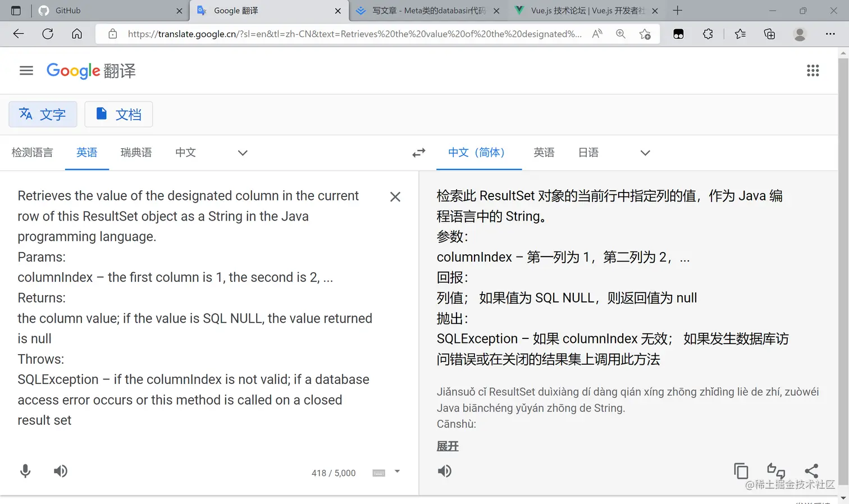Expand the romanization with 展开
Viewport: 849px width, 504px height.
448,446
